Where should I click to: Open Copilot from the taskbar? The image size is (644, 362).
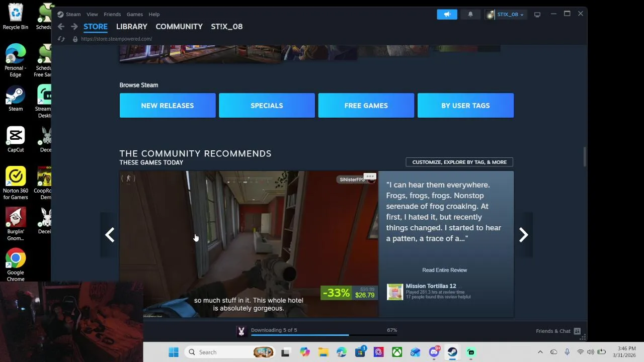point(304,352)
